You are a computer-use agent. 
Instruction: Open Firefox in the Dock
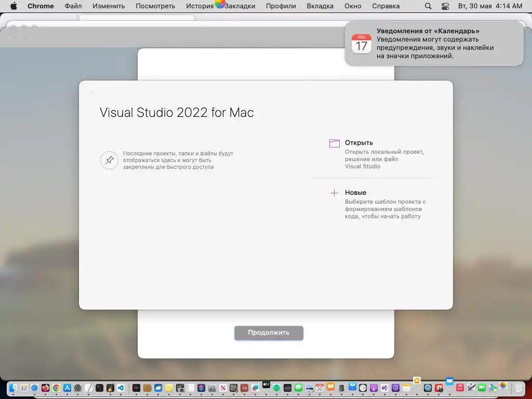46,388
